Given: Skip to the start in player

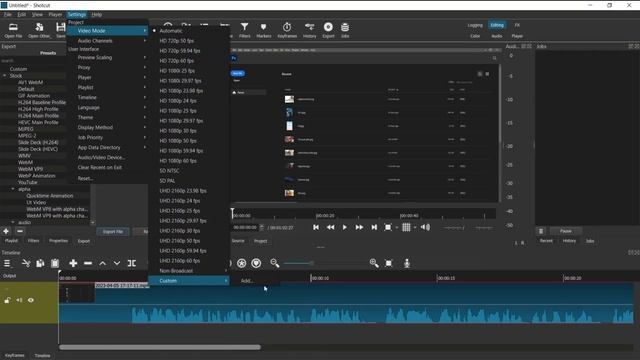Looking at the screenshot, I should tap(316, 227).
